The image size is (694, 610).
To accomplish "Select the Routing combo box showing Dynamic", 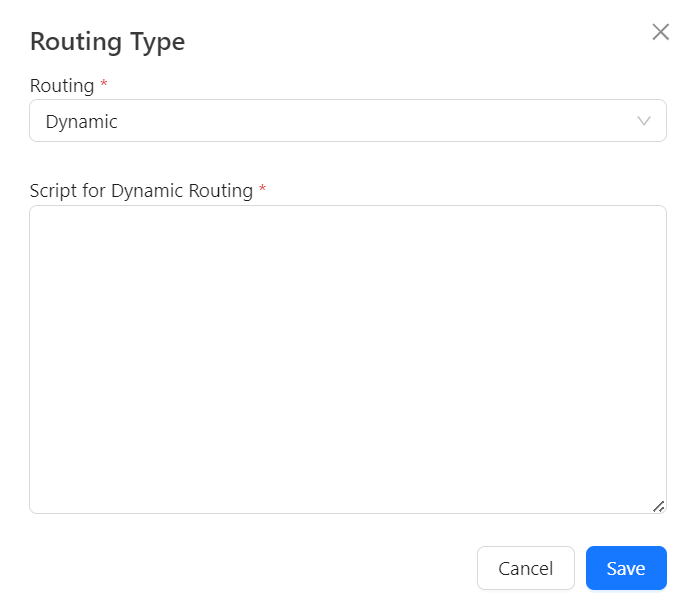I will pyautogui.click(x=347, y=121).
